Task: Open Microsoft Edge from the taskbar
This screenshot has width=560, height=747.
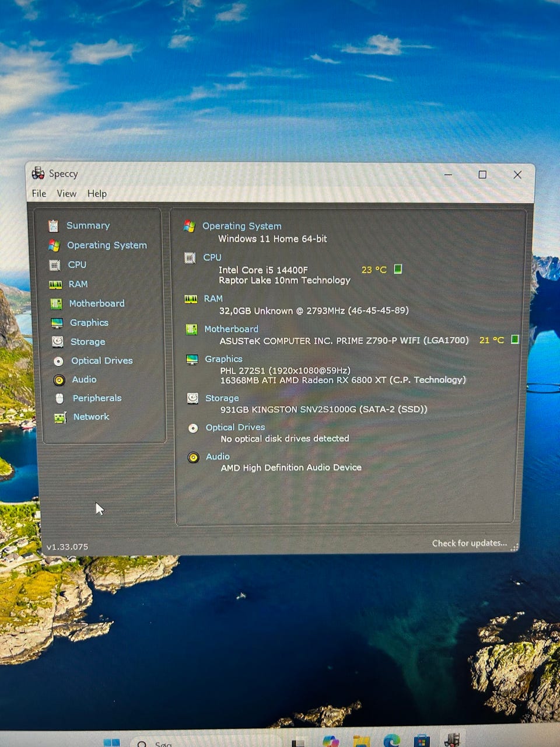Action: coord(392,741)
